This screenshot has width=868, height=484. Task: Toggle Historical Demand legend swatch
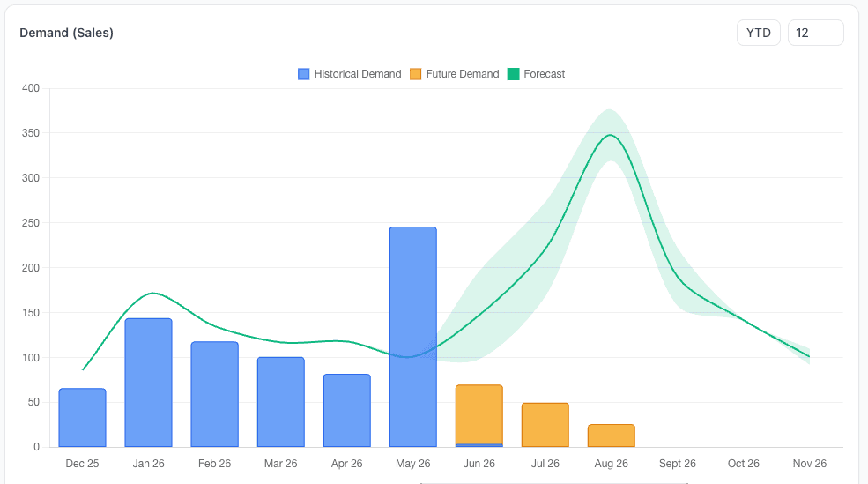point(304,74)
